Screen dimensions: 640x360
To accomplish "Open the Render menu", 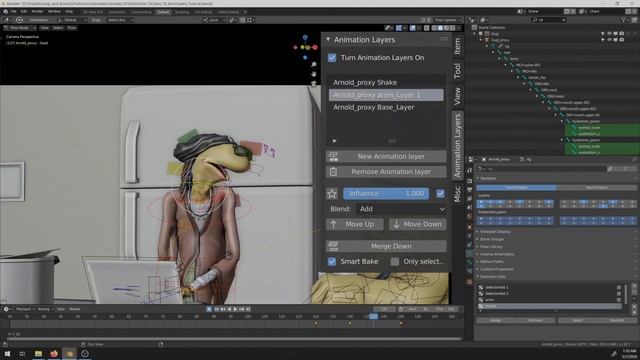I will 37,11.
